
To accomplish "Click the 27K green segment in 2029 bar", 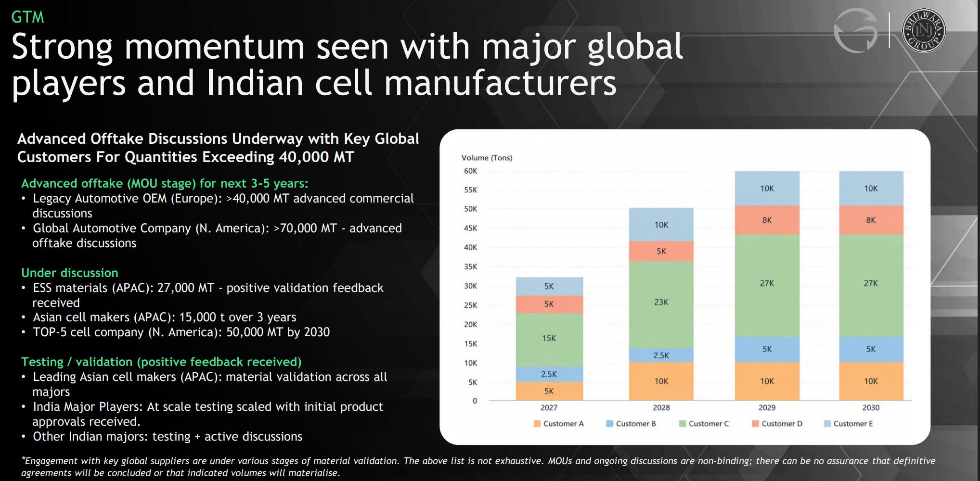I will [x=767, y=286].
